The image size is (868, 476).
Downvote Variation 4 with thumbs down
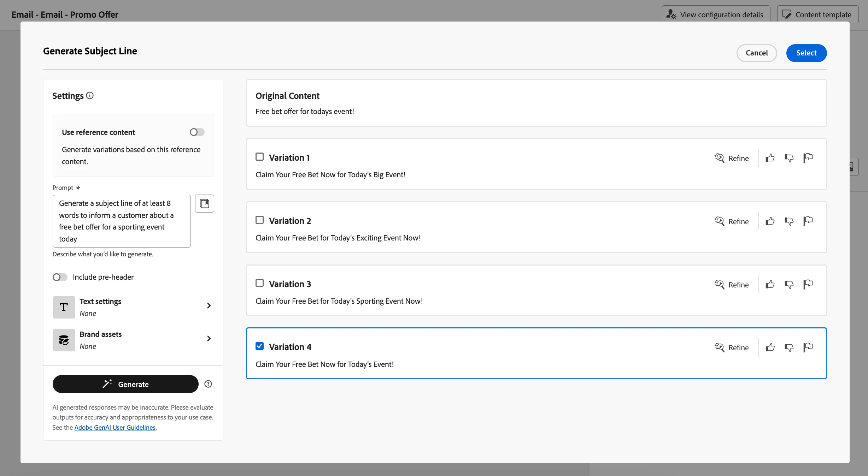point(789,347)
